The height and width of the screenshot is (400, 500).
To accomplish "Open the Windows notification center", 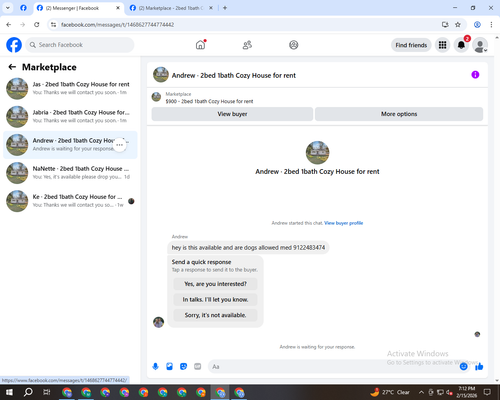I will 487,392.
